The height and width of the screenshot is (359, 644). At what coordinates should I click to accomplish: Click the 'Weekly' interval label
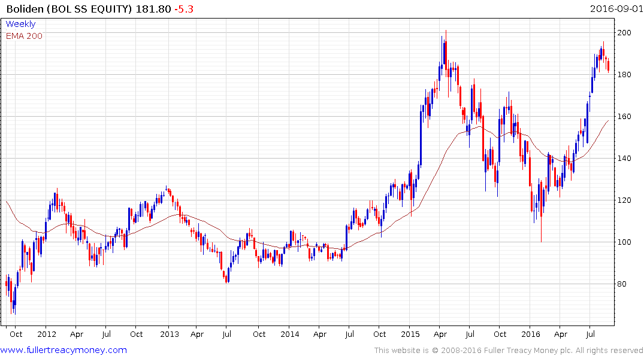20,24
